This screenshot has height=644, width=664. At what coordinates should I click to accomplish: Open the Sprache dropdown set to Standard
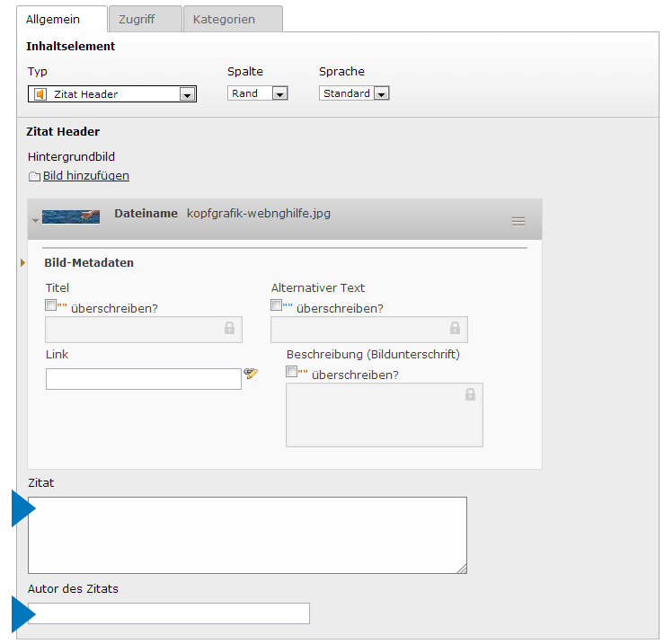click(381, 94)
